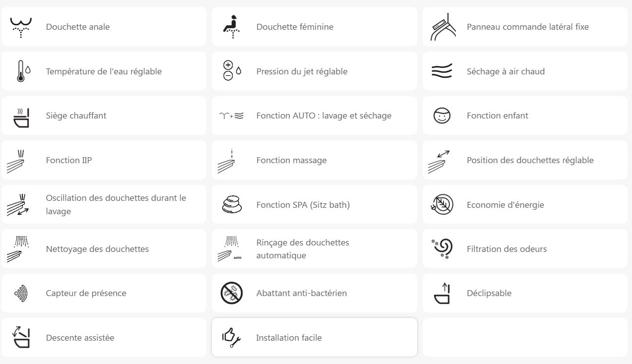Select the Fonction massage label
The width and height of the screenshot is (632, 364).
tap(291, 160)
